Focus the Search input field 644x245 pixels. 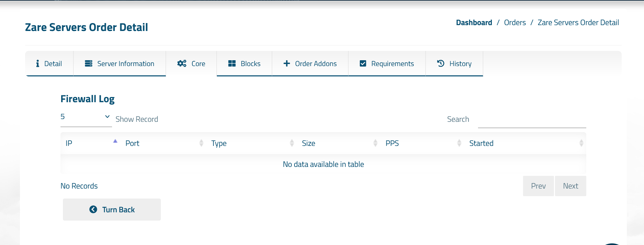(532, 119)
